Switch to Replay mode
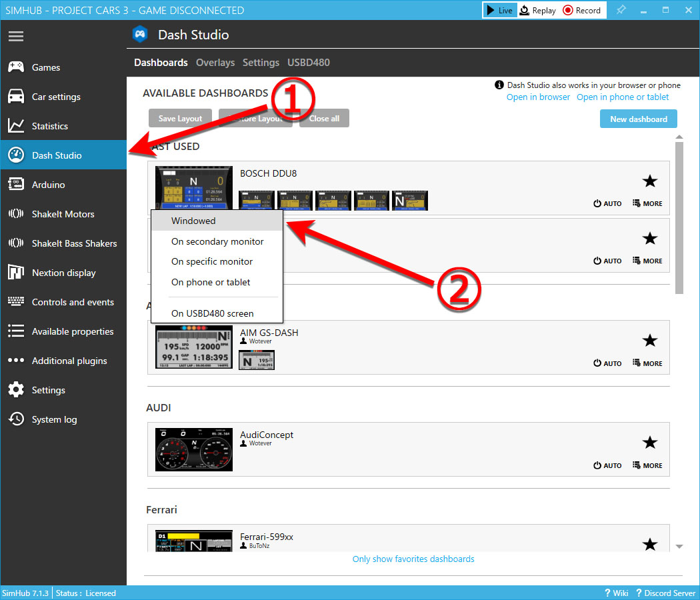Screen dimensions: 700x600 click(538, 10)
